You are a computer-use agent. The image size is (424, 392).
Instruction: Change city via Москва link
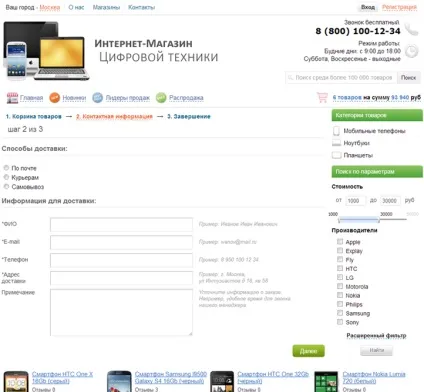50,7
